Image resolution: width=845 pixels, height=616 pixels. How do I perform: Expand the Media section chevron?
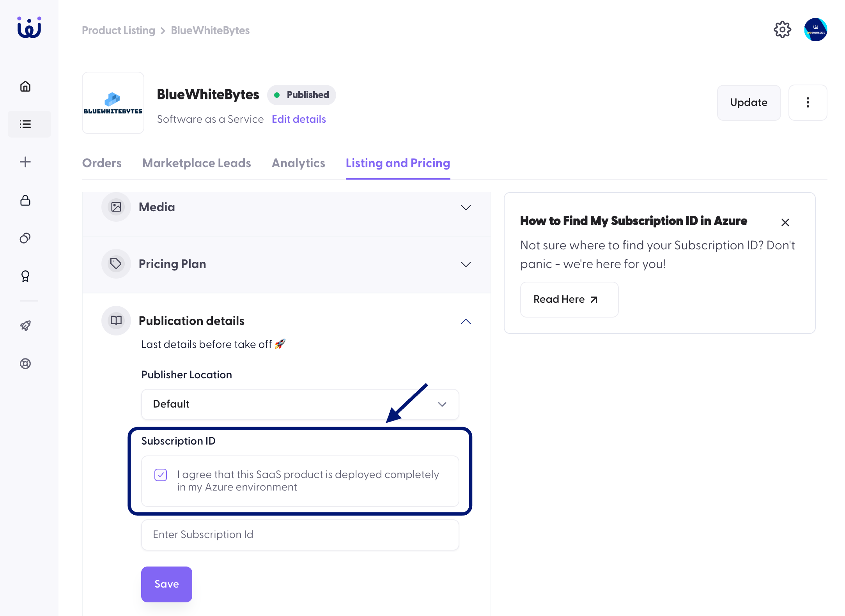(x=466, y=207)
